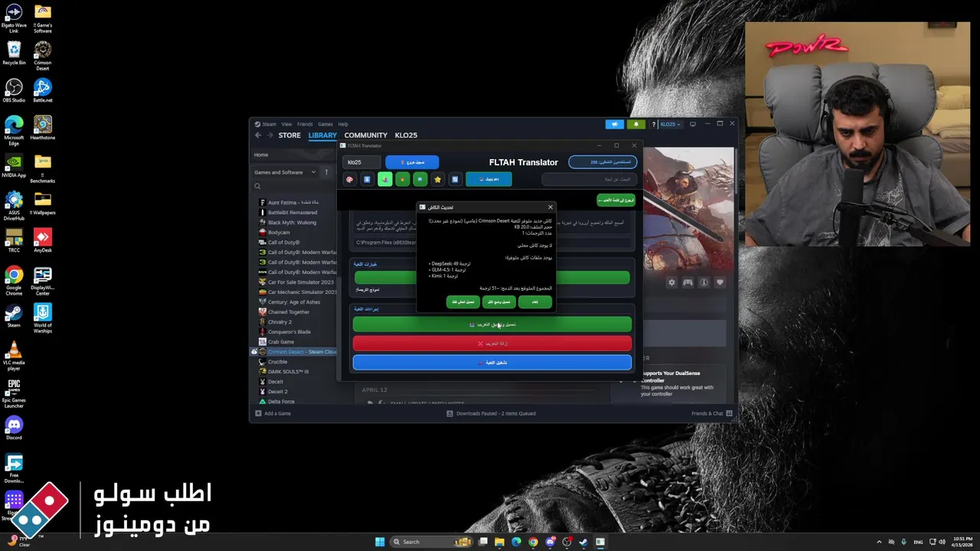Open Windows Start button
This screenshot has width=980, height=551.
click(x=380, y=542)
